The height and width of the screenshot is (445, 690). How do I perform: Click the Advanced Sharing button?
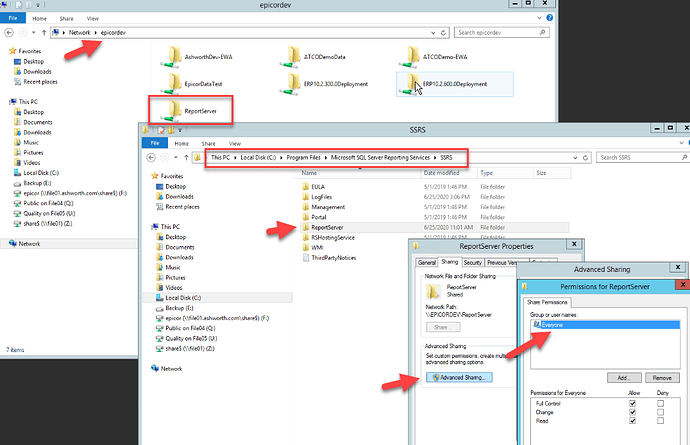coord(459,377)
